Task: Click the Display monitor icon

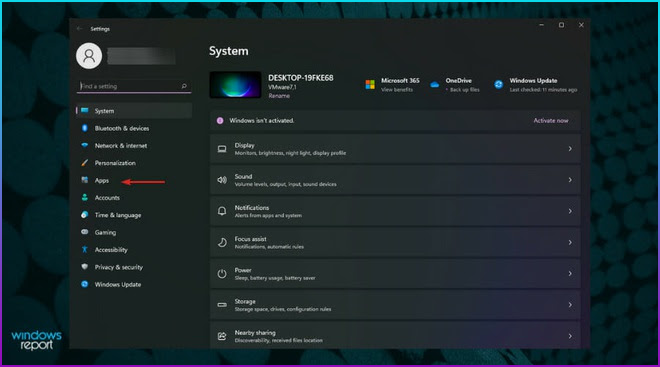Action: tap(222, 149)
